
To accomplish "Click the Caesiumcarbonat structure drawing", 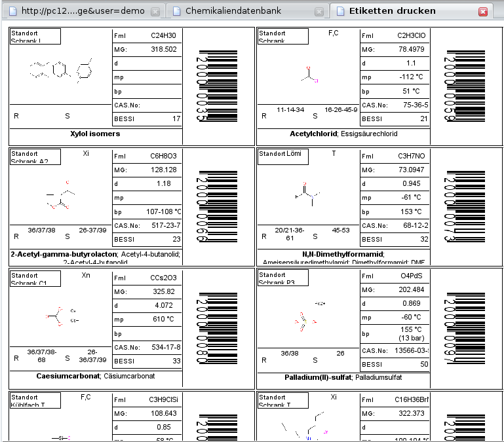I will 62,317.
